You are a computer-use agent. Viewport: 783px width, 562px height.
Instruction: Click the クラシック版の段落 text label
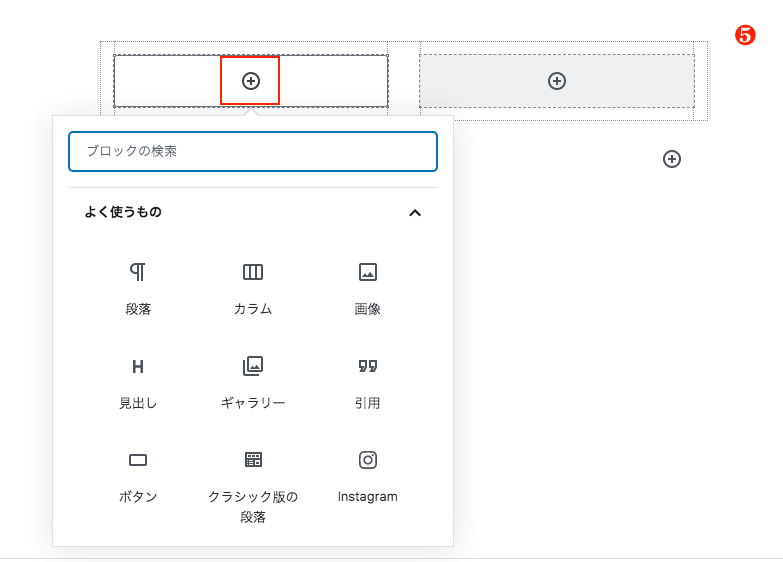253,506
